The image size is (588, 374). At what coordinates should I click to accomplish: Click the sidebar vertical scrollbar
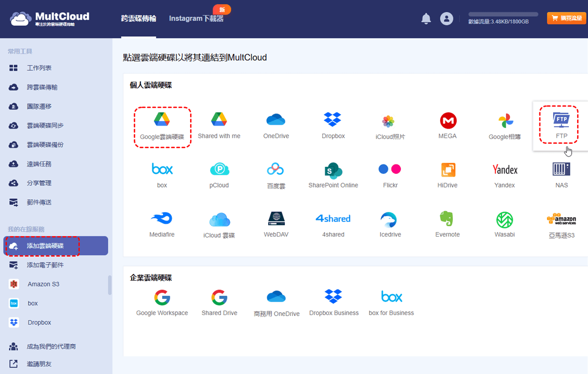110,285
